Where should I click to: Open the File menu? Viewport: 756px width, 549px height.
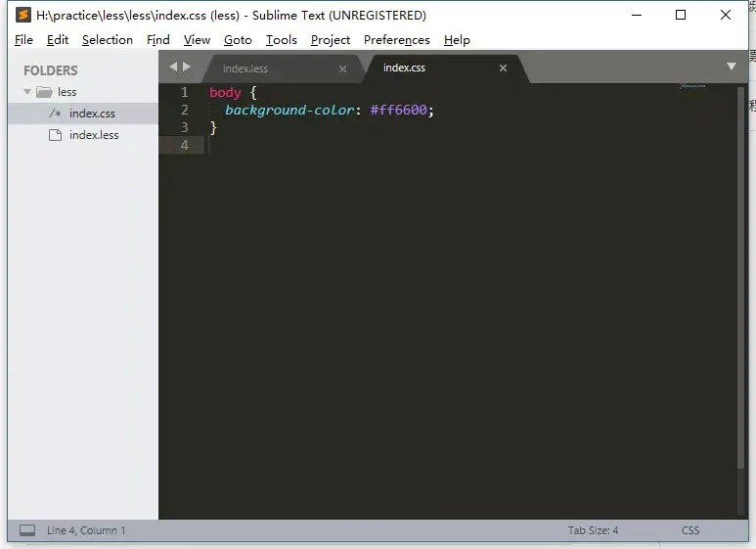24,40
